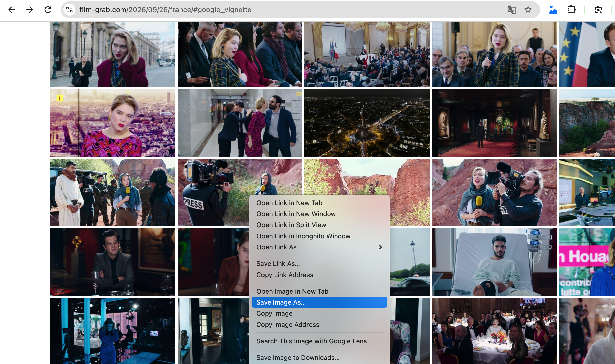Screen dimensions: 615x364
Task: Reload the current page
Action: 48,10
